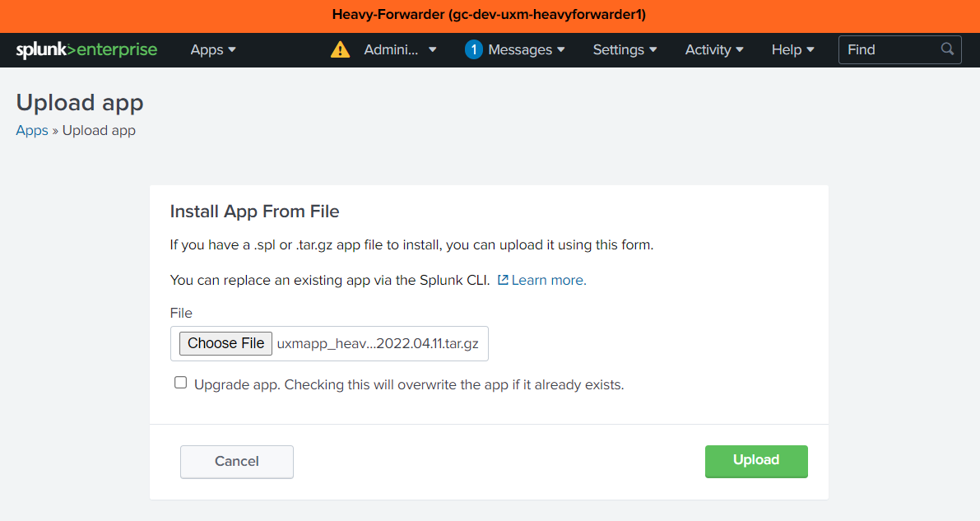Click the splunk>enterprise logo
980x521 pixels.
point(87,50)
